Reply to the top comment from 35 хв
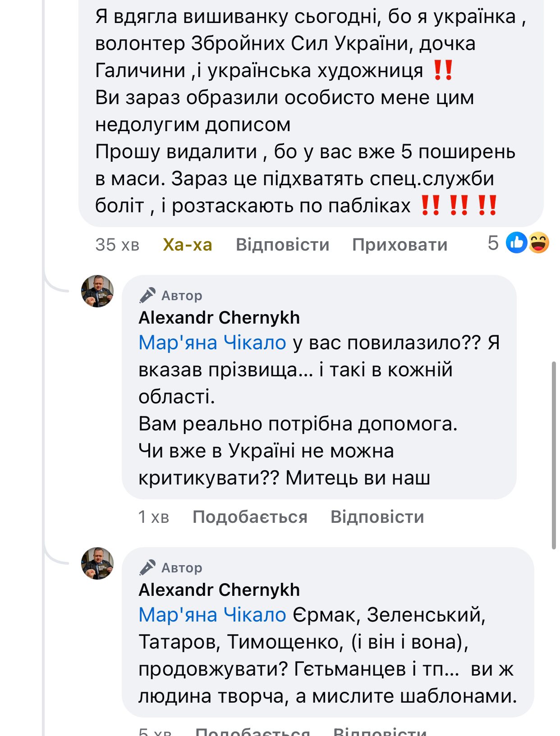 coord(283,245)
